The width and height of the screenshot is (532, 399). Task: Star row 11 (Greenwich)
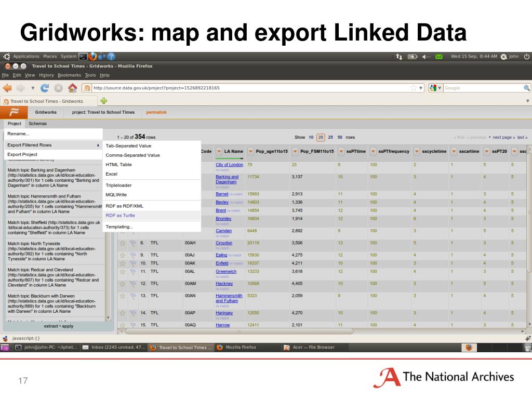(123, 272)
